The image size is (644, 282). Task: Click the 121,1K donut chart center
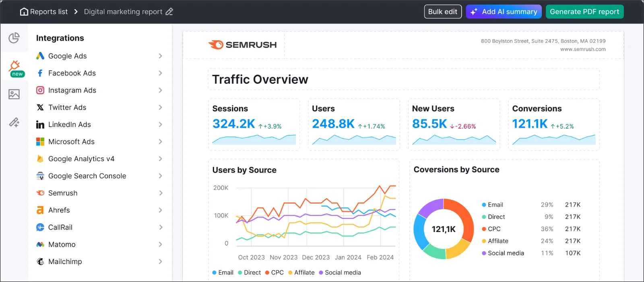(444, 229)
